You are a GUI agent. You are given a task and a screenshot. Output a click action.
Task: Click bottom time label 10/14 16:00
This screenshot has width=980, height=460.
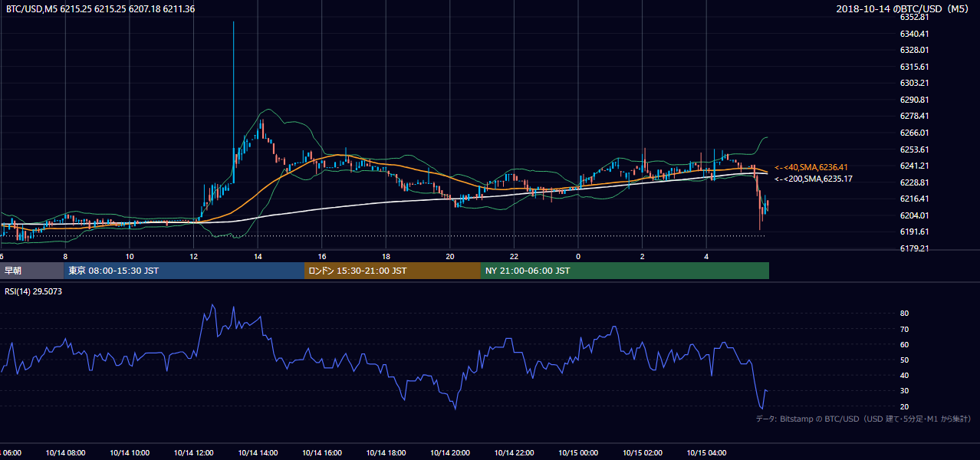click(322, 453)
